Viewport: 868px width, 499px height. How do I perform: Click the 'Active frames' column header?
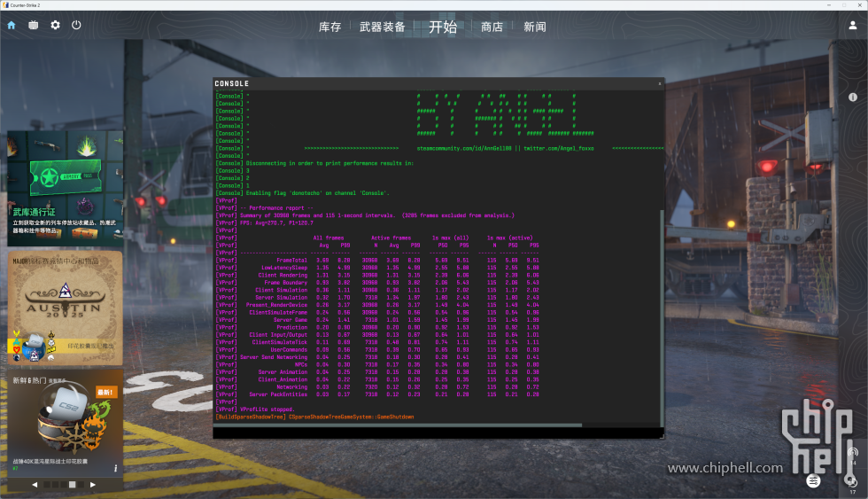pos(391,238)
